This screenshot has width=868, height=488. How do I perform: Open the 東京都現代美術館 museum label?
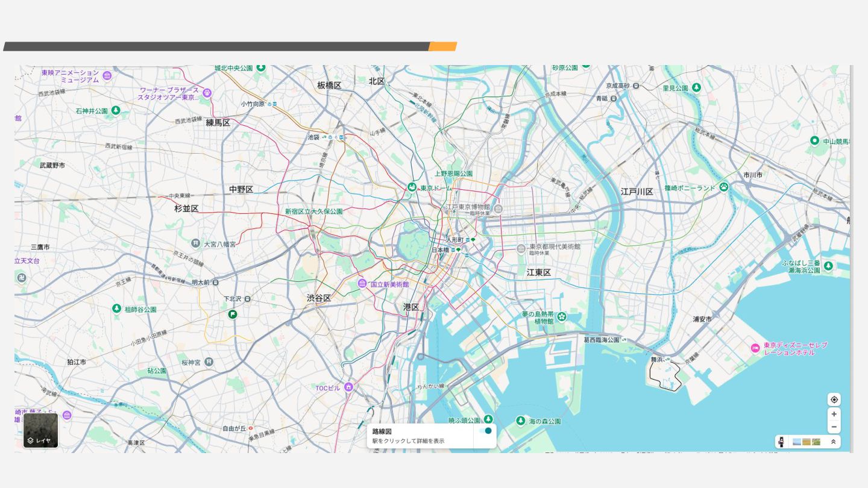[x=555, y=246]
